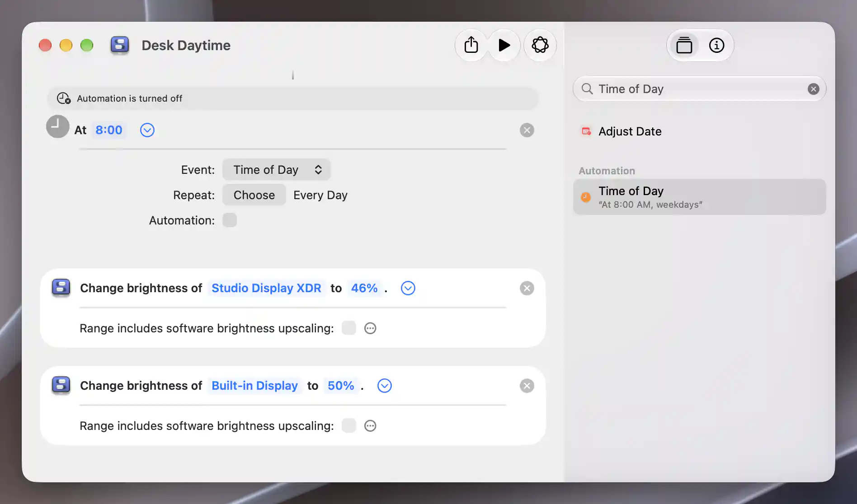Select Time of Day automation result
The image size is (857, 504).
click(x=700, y=197)
